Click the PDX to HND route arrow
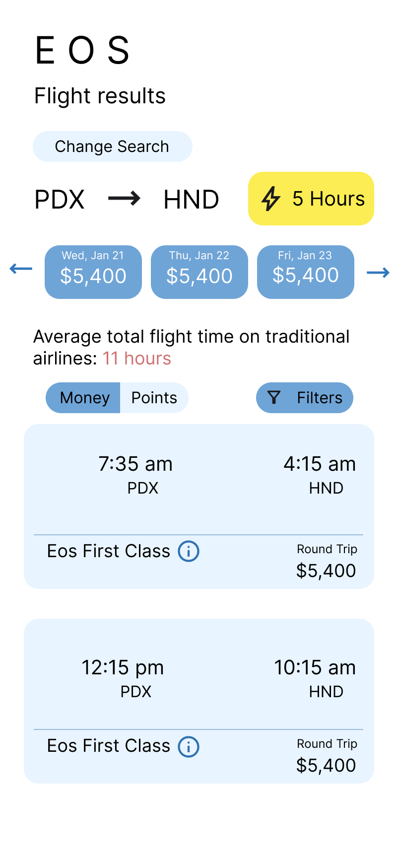399x868 pixels. point(124,199)
